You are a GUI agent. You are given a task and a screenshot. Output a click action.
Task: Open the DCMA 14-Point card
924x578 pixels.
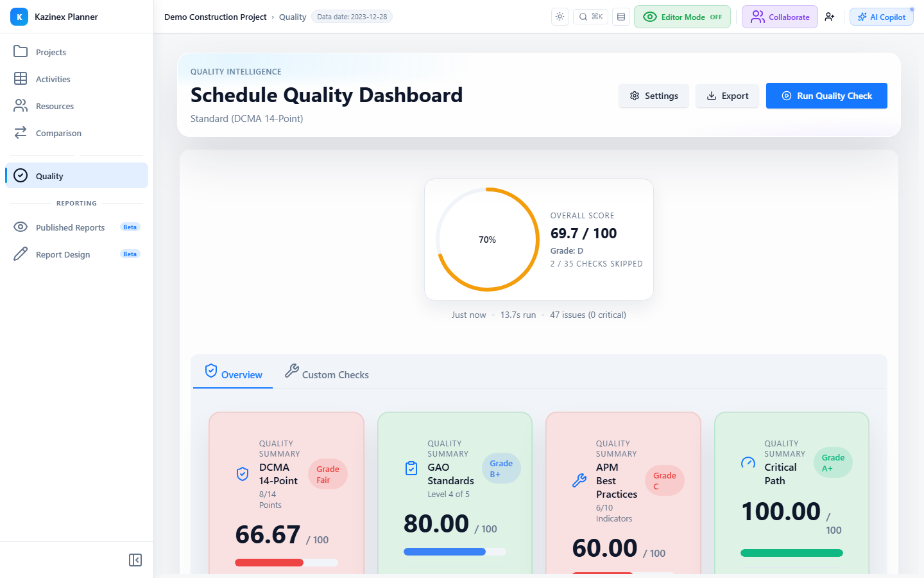[x=286, y=493]
